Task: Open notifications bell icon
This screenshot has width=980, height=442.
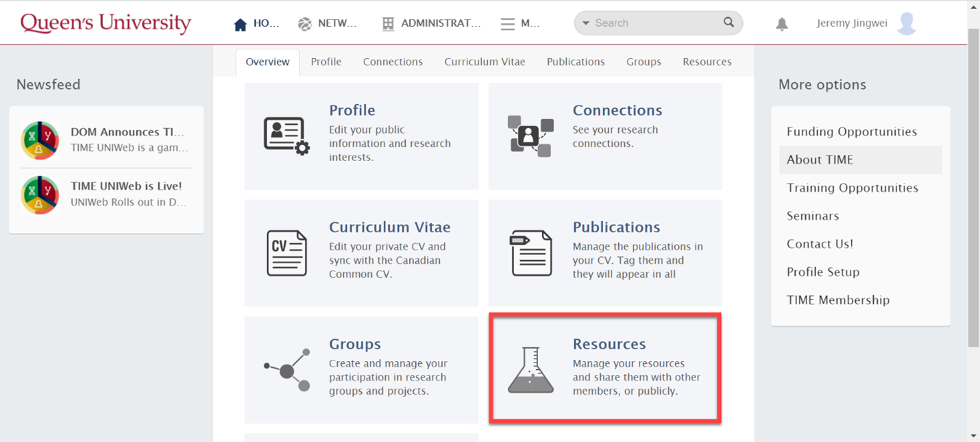Action: (781, 24)
